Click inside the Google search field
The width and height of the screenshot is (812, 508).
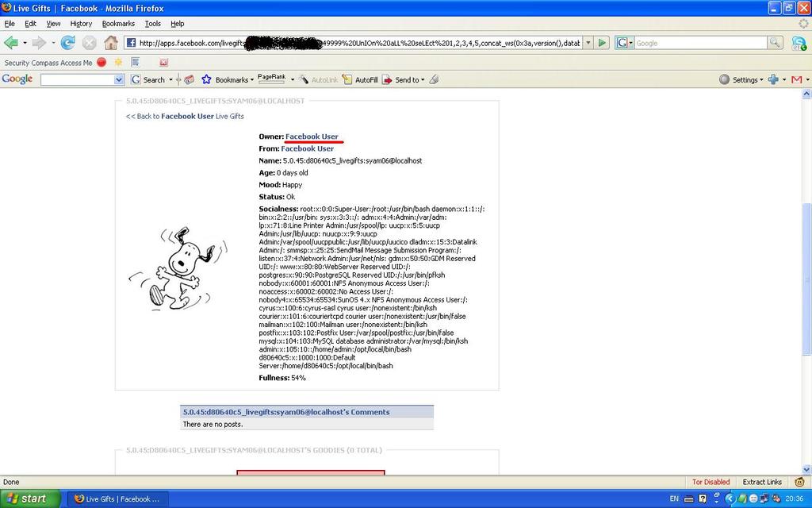pos(701,43)
